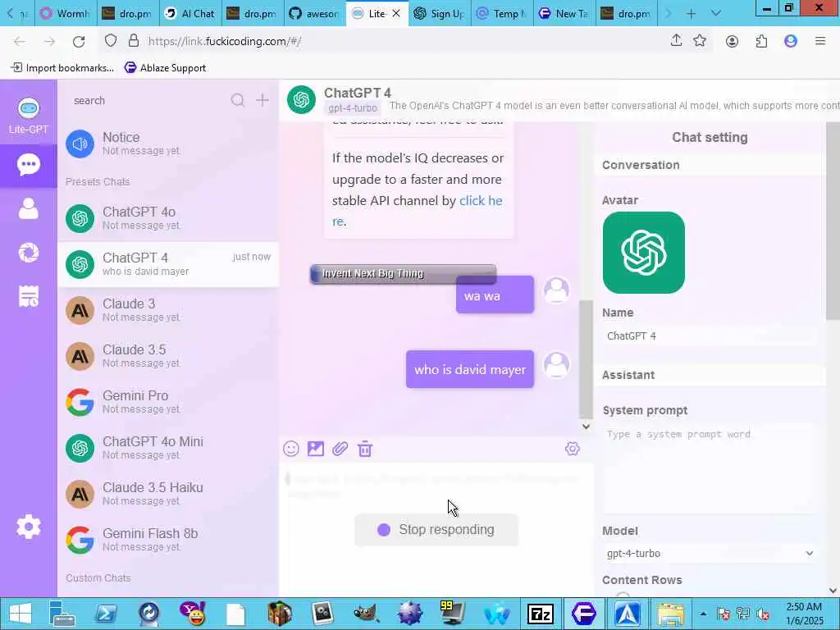
Task: Open PowerShell from taskbar
Action: (x=106, y=614)
